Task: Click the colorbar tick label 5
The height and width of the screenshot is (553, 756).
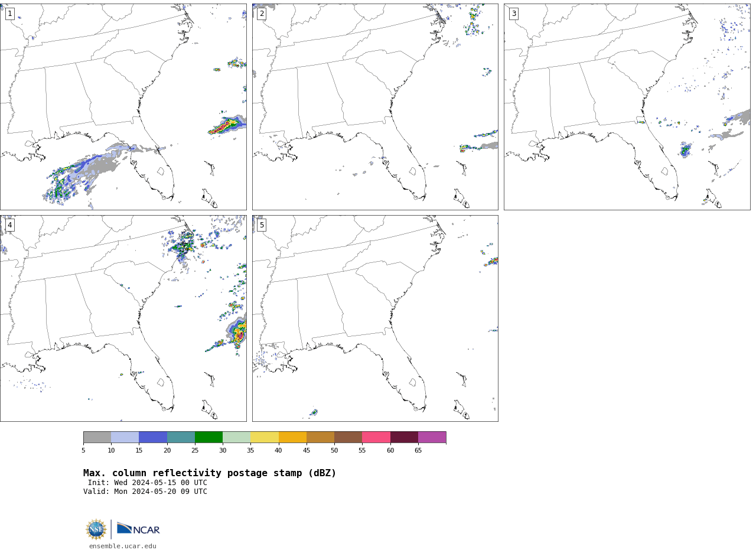Action: pyautogui.click(x=83, y=451)
